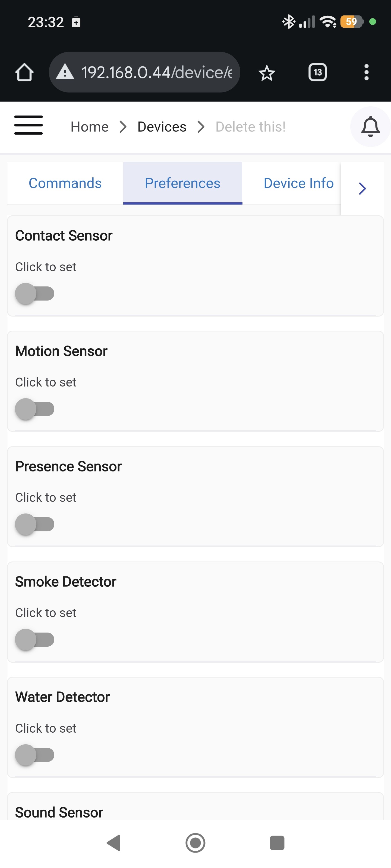Viewport: 391px width, 868px height.
Task: Open the browser three-dot overflow menu
Action: [x=366, y=72]
